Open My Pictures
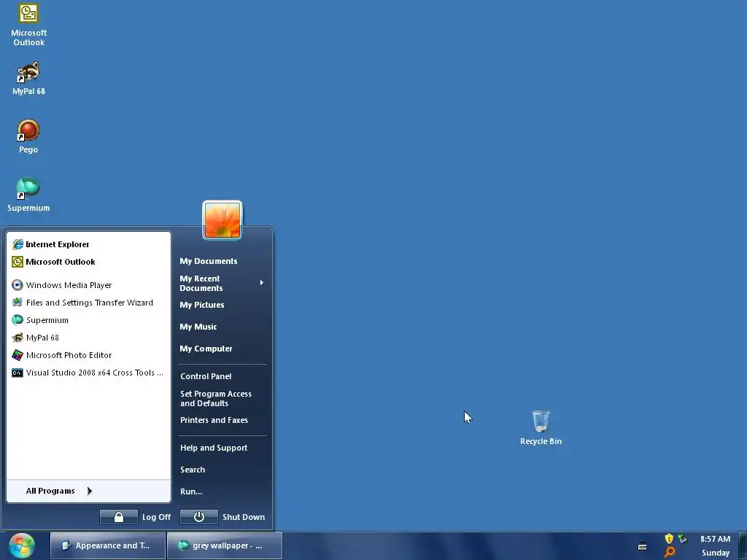Image resolution: width=747 pixels, height=560 pixels. point(202,306)
